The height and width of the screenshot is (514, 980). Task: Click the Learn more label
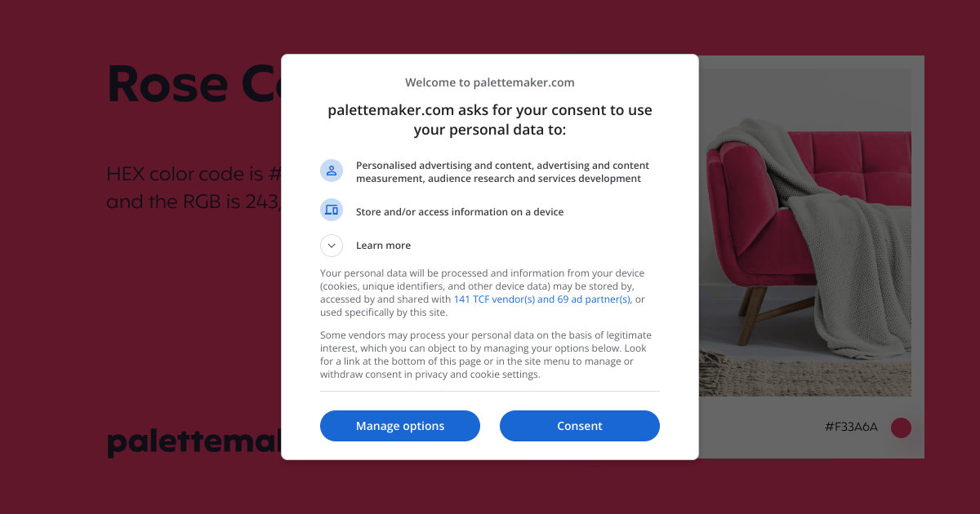383,246
